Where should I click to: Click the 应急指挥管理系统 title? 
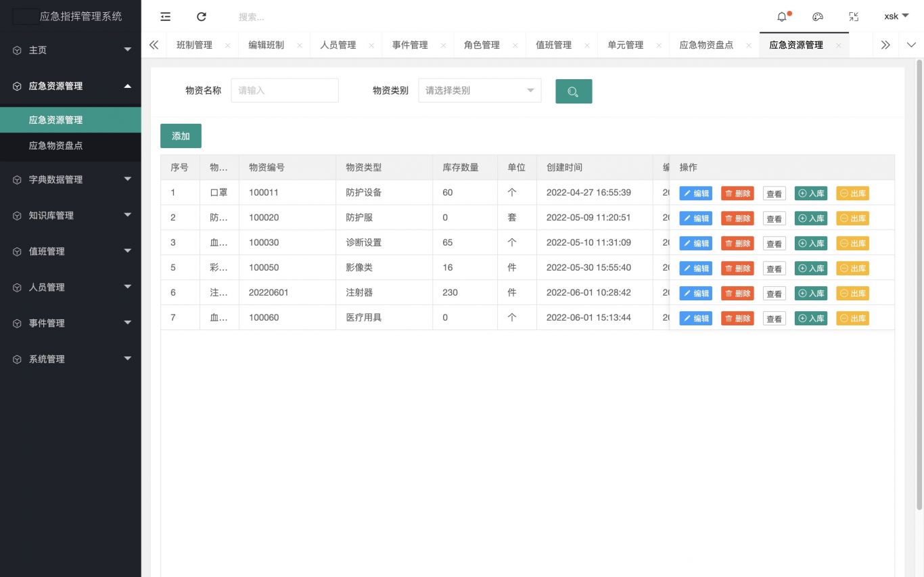click(80, 16)
